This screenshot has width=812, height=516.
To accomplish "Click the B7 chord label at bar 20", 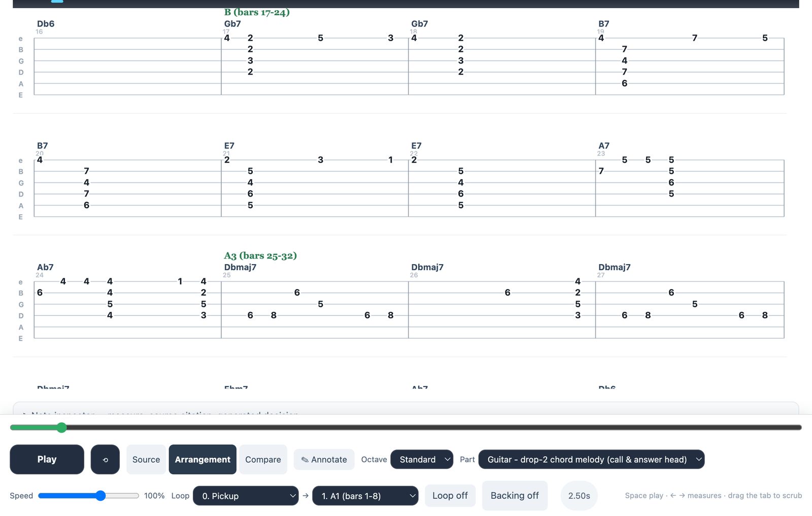I will tap(43, 146).
